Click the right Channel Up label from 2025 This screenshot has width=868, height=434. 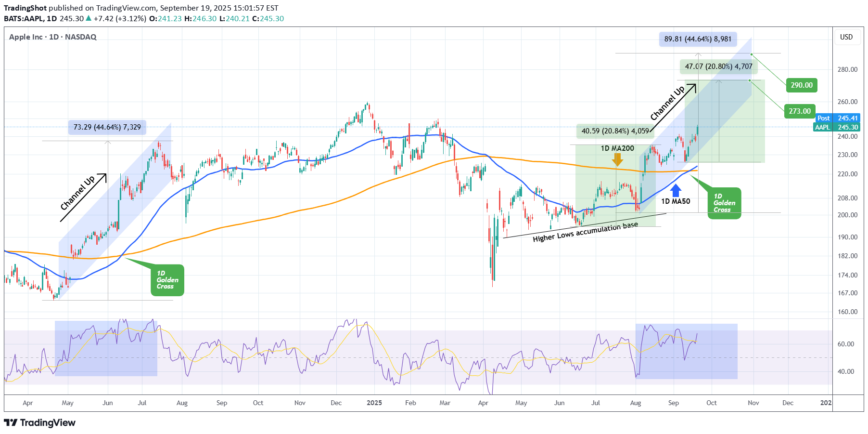pyautogui.click(x=667, y=103)
